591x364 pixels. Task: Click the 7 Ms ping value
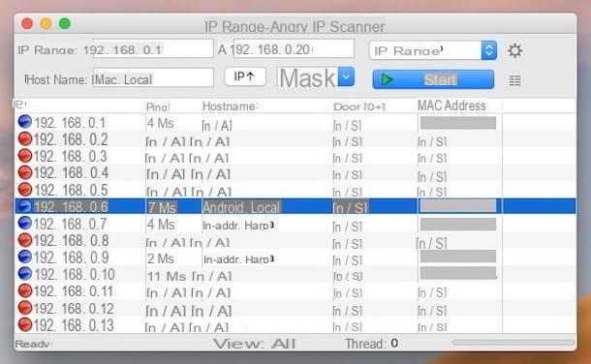coord(162,207)
